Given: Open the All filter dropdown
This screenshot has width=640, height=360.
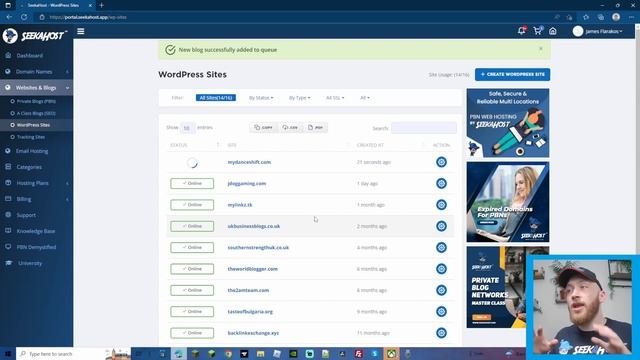Looking at the screenshot, I should [x=365, y=98].
